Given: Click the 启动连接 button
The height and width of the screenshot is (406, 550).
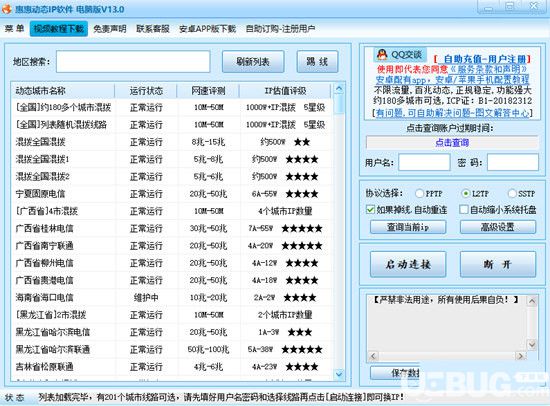Looking at the screenshot, I should (408, 264).
